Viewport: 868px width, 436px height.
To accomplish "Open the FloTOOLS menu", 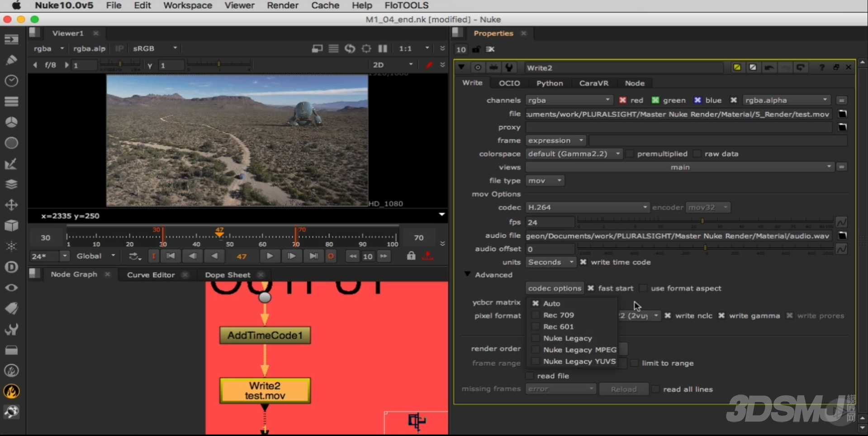I will coord(406,5).
